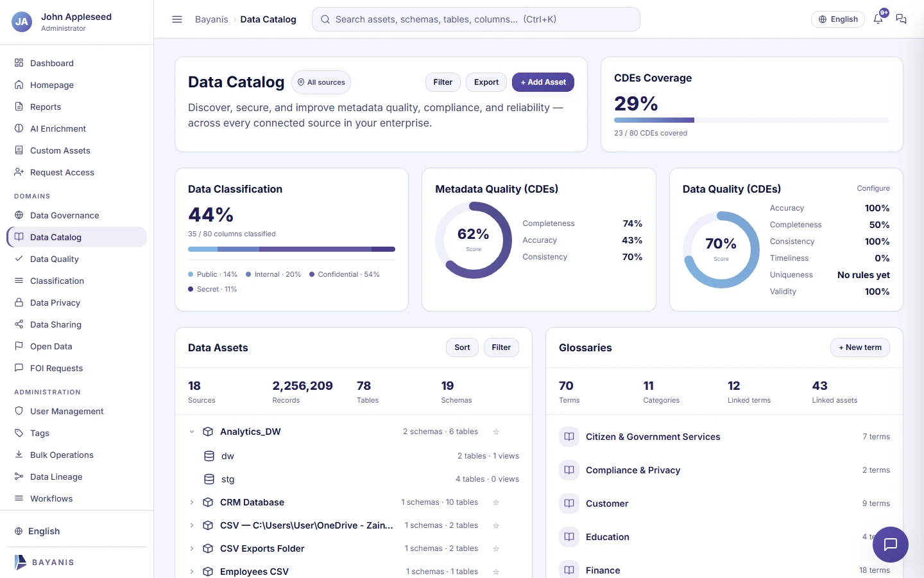Open the floating chat bubble button
This screenshot has width=924, height=578.
click(x=890, y=545)
